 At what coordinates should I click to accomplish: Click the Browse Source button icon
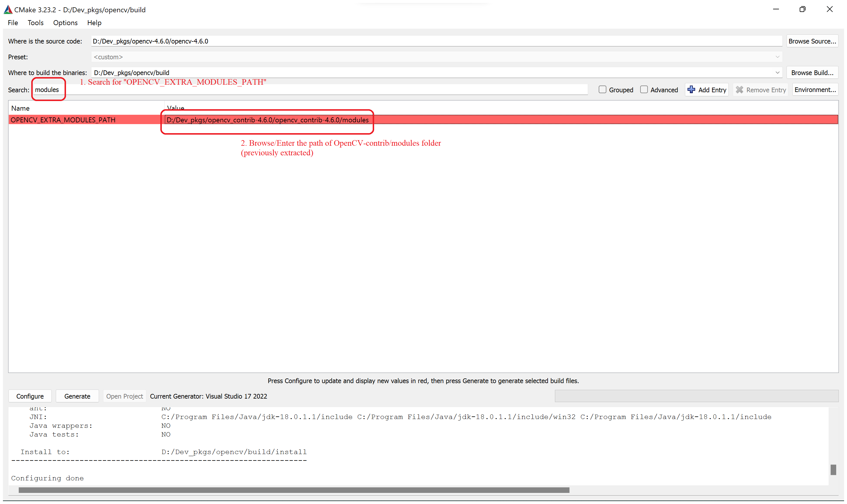coord(813,41)
